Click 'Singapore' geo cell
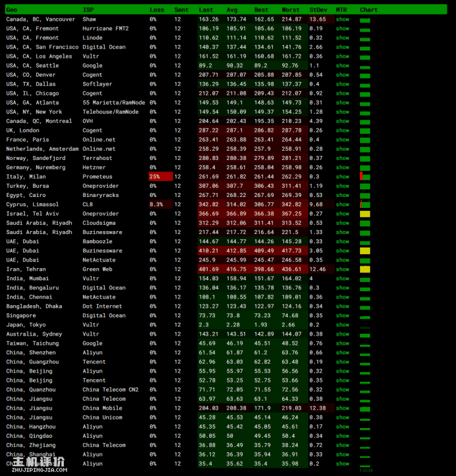456x476 pixels. [21, 316]
